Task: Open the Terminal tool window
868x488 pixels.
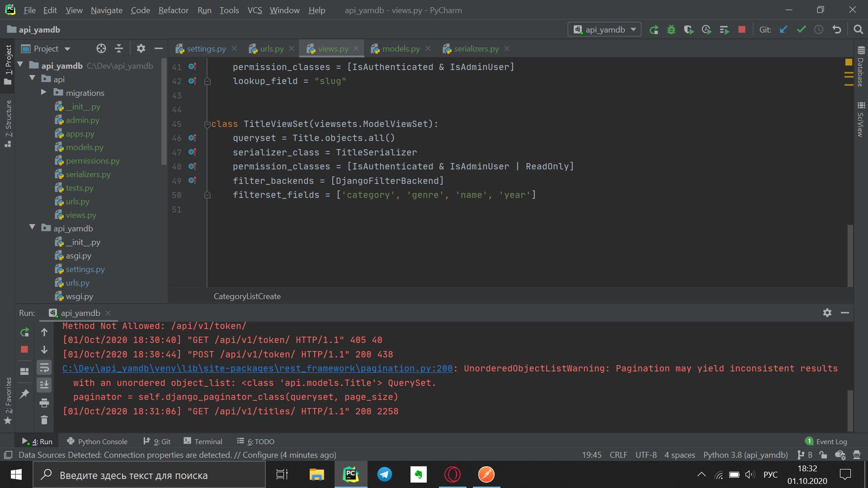Action: [203, 441]
